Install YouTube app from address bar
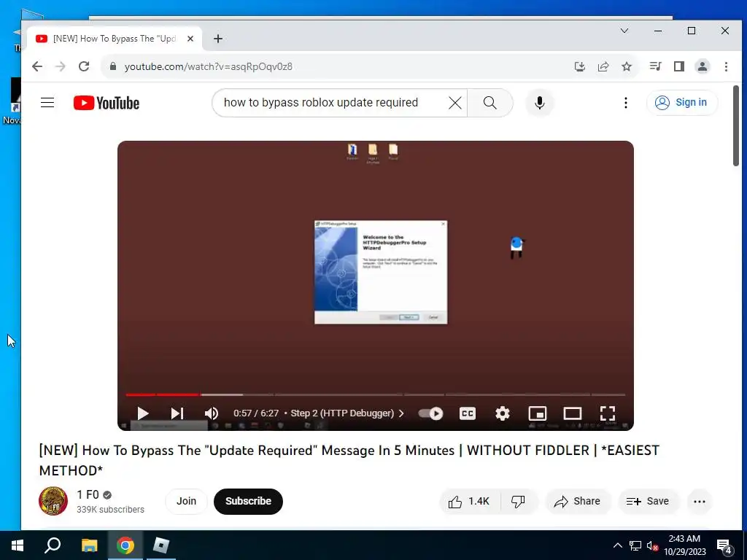747x560 pixels. (580, 66)
